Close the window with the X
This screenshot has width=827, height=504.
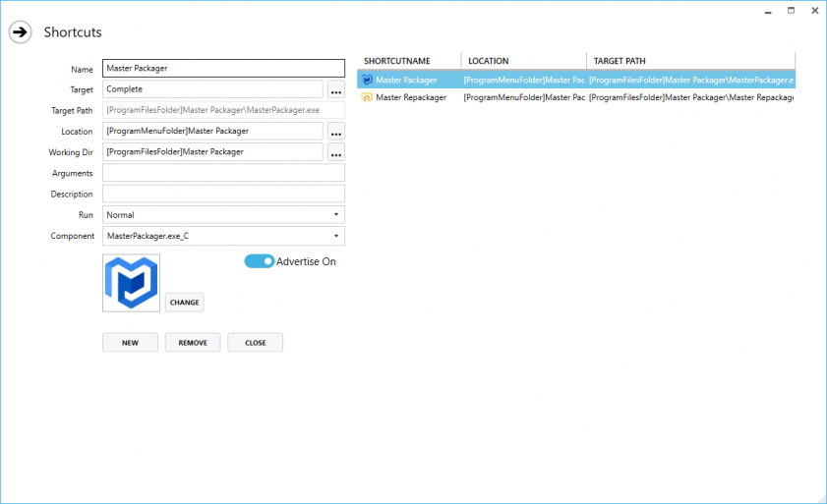(x=815, y=11)
